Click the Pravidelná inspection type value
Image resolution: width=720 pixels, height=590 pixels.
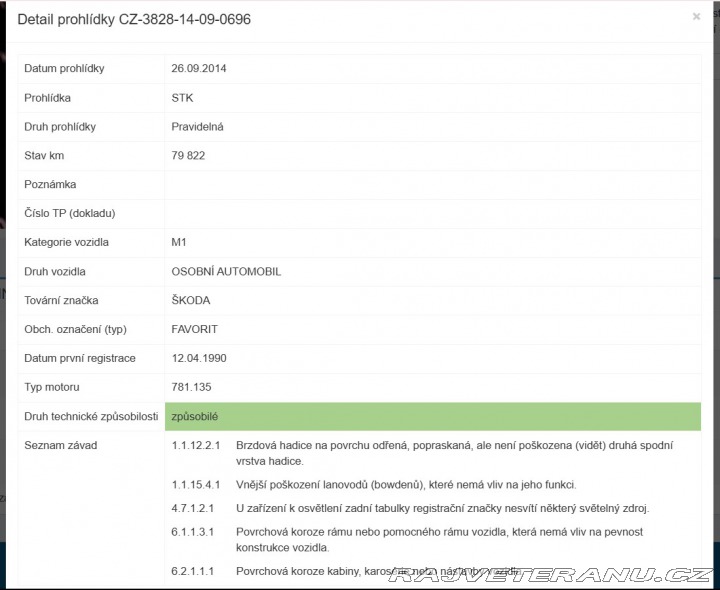point(197,127)
